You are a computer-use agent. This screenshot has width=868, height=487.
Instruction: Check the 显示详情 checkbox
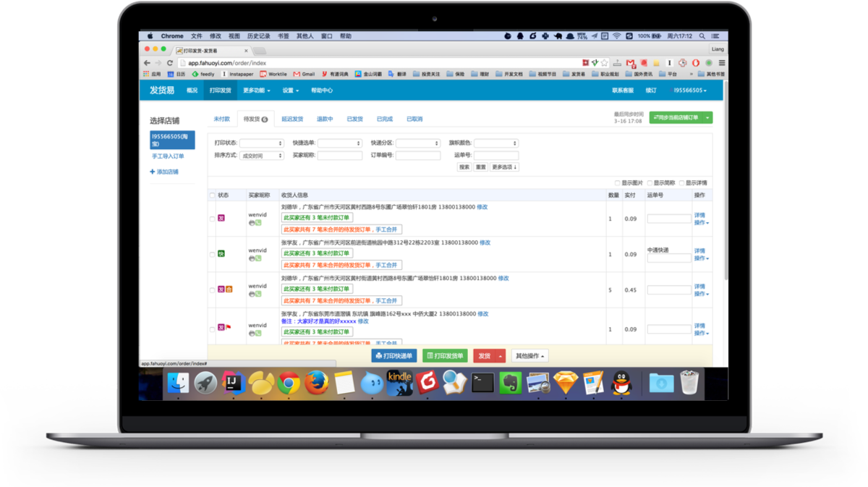click(x=681, y=183)
